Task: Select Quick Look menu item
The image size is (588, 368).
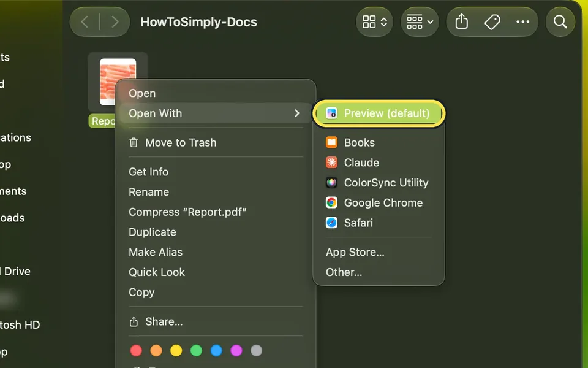Action: tap(216, 272)
